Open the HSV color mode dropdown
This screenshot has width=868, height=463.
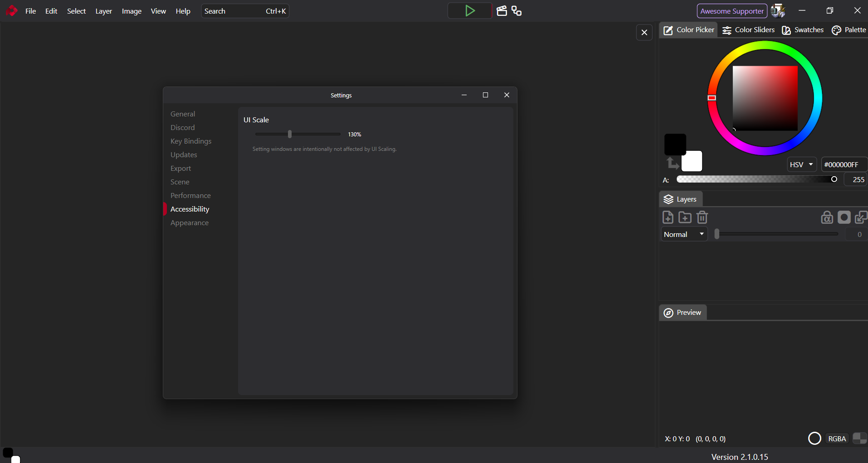pyautogui.click(x=801, y=164)
